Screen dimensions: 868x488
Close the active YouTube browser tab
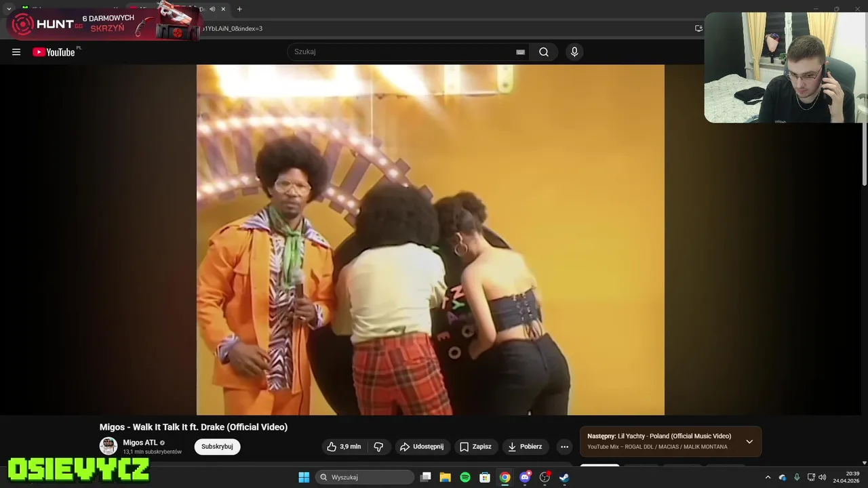pos(223,9)
